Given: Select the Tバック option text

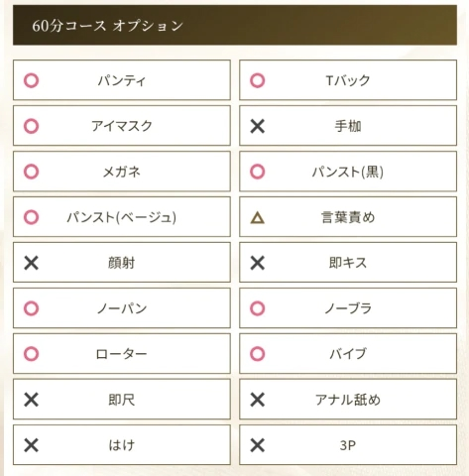Looking at the screenshot, I should coord(348,80).
